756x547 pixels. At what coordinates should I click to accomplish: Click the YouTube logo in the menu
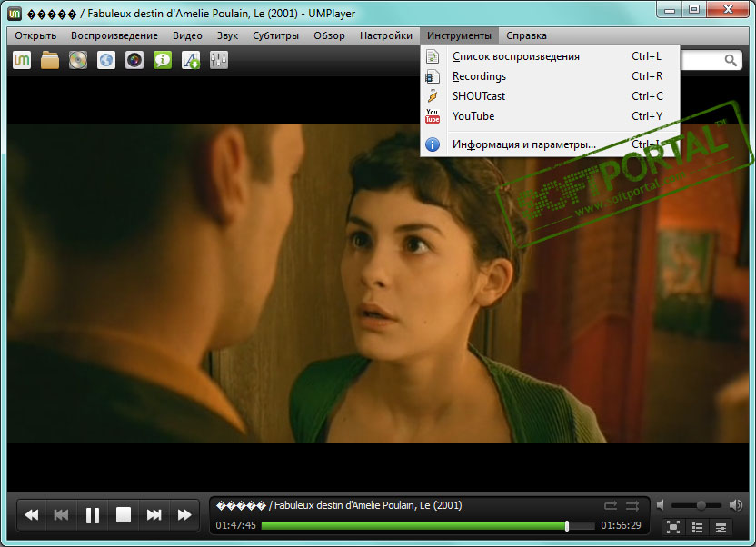[x=433, y=116]
